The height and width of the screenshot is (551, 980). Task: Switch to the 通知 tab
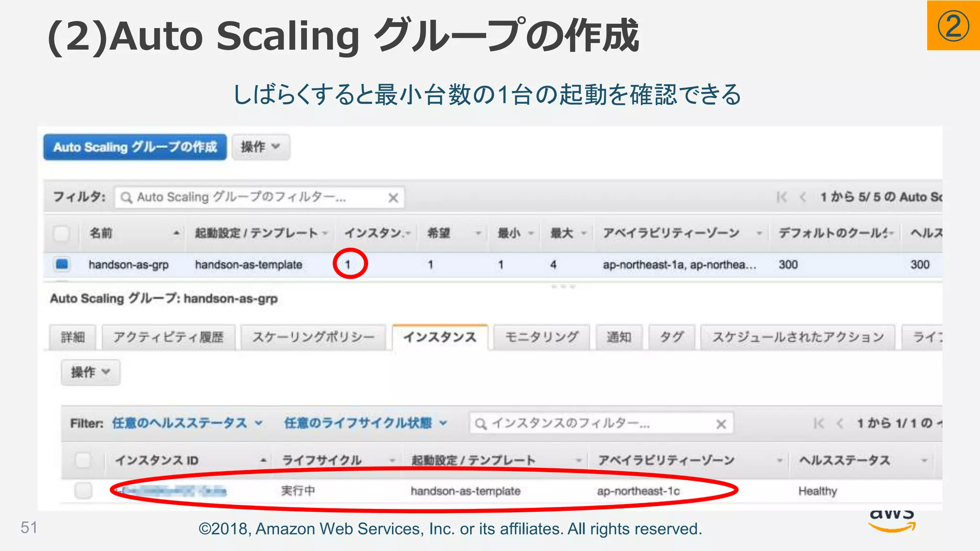pyautogui.click(x=619, y=337)
